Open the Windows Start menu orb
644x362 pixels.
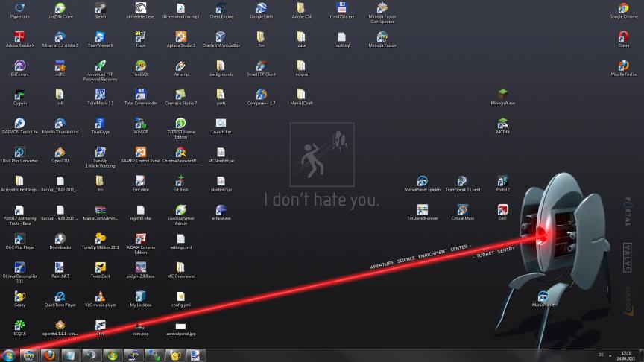[x=9, y=355]
